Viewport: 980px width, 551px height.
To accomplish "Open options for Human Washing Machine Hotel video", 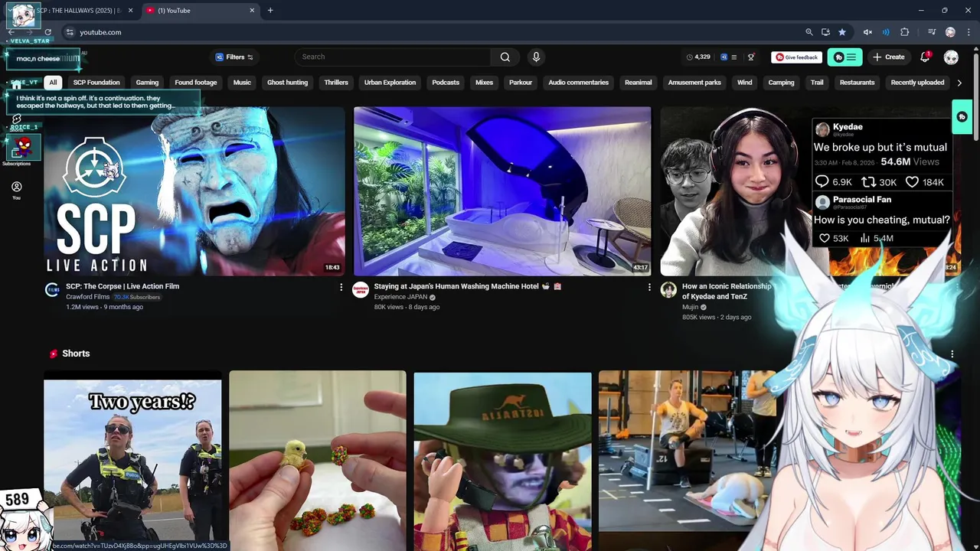I will coord(649,287).
